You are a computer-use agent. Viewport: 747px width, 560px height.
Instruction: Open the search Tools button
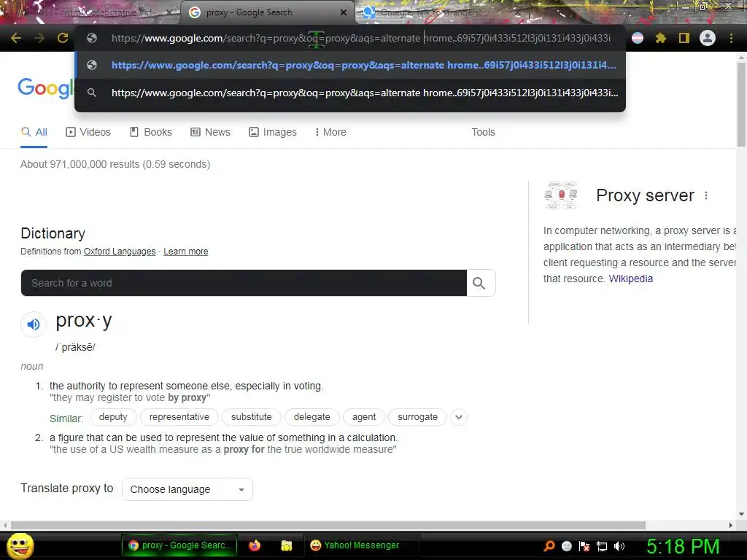pyautogui.click(x=483, y=132)
